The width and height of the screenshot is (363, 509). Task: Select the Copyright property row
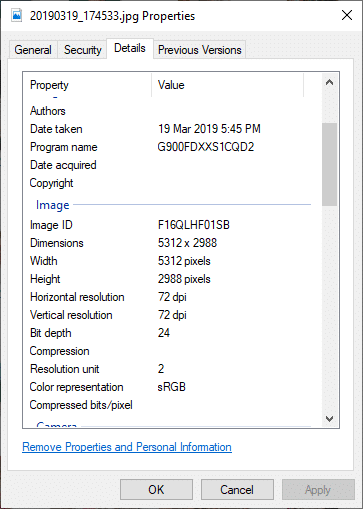(x=170, y=183)
